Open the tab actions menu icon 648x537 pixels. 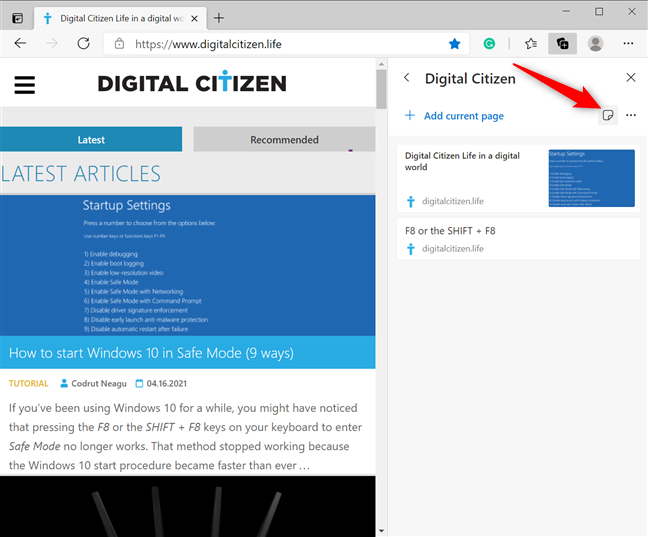coord(17,18)
